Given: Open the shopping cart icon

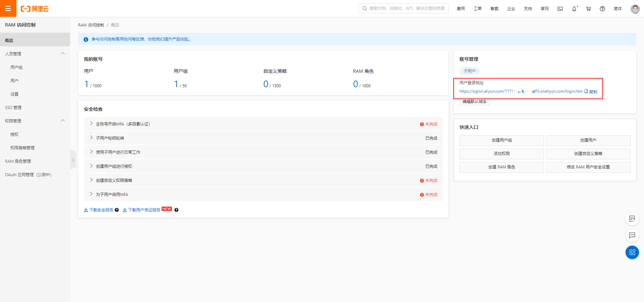Looking at the screenshot, I should pos(588,9).
